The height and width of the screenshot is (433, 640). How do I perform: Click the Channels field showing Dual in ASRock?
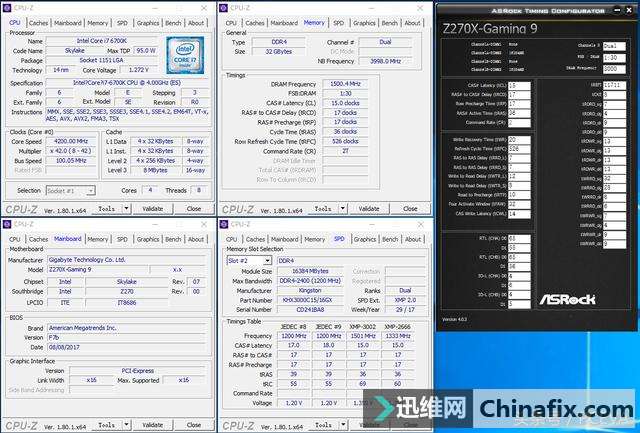(x=614, y=46)
